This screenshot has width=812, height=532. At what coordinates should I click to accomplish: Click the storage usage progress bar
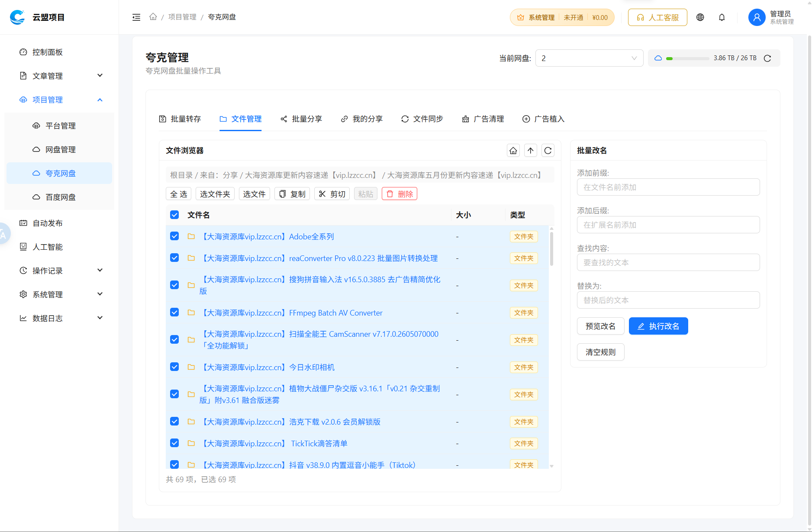click(x=688, y=58)
